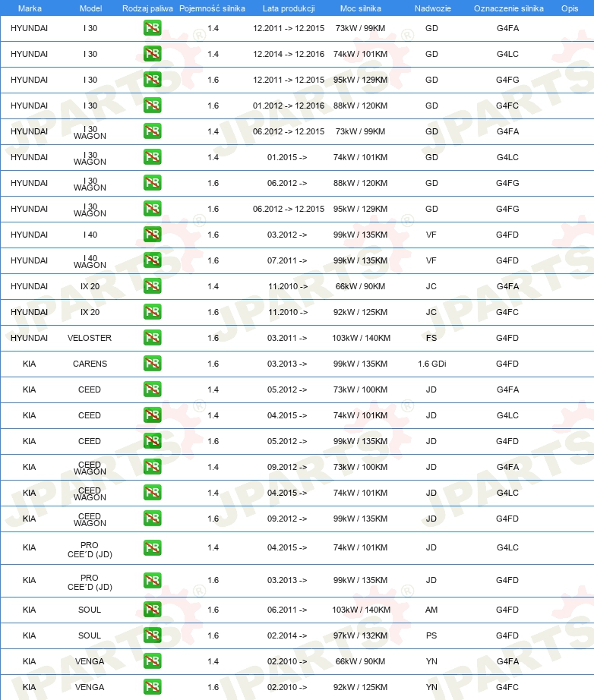Screen dimensions: 594x700
Task: Click the Nadwozie column header
Action: tap(432, 8)
